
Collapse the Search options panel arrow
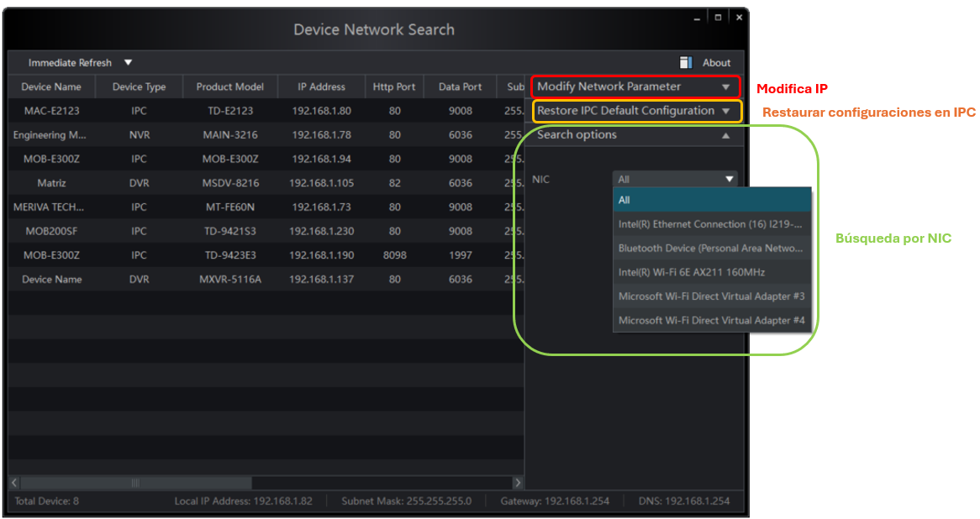[725, 135]
